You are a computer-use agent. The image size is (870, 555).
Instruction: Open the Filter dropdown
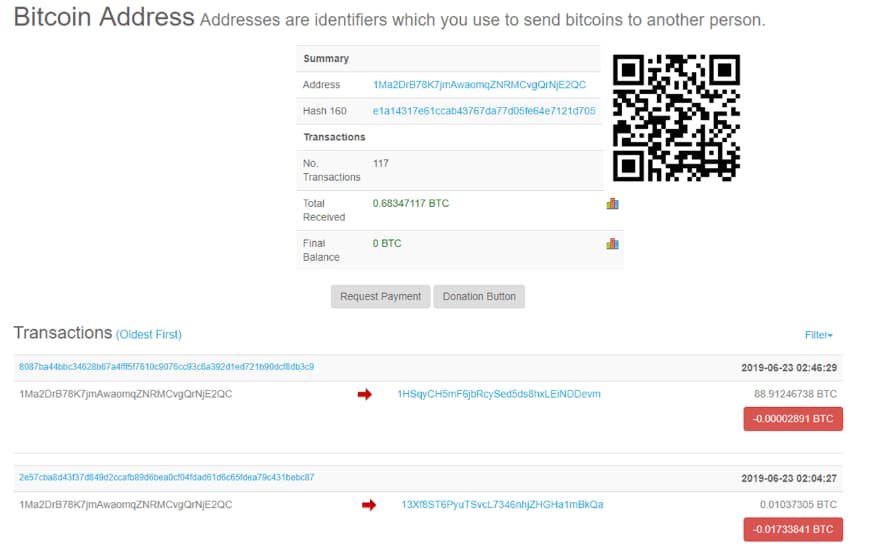(818, 335)
